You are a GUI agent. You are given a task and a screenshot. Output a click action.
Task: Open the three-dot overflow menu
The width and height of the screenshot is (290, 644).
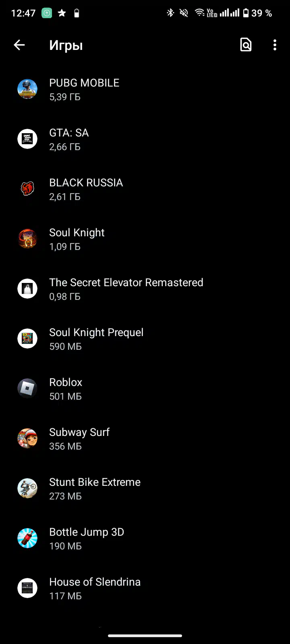tap(275, 45)
